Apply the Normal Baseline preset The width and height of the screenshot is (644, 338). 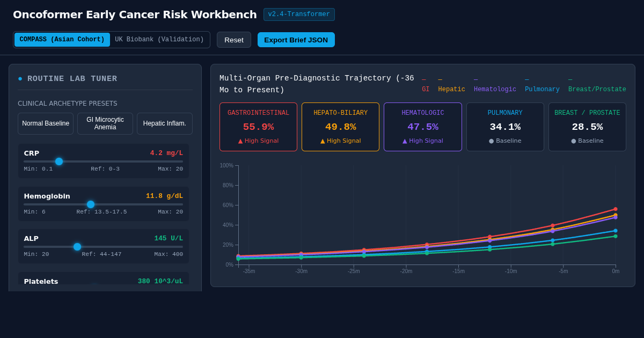46,123
